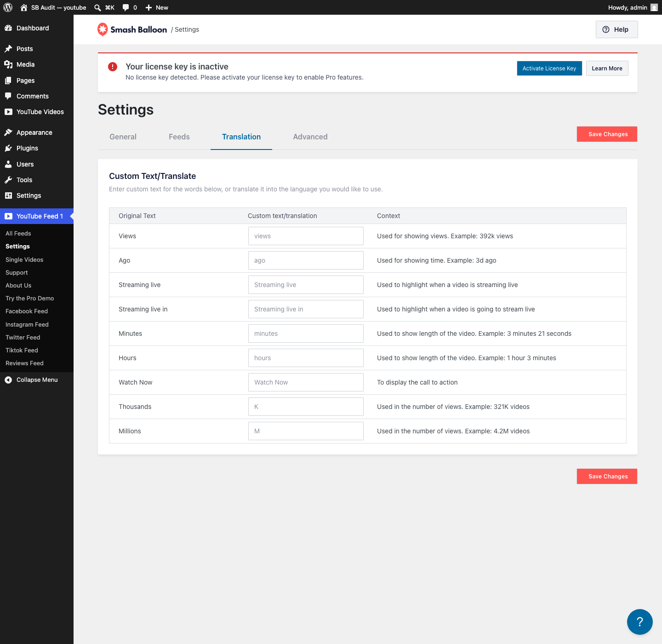Click the Pages icon in sidebar
Viewport: 662px width, 644px height.
pyautogui.click(x=8, y=80)
